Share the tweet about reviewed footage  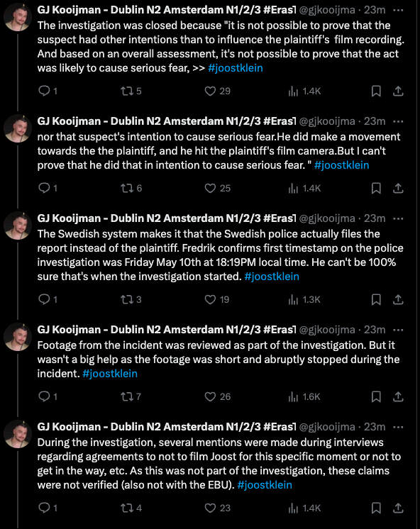399,397
